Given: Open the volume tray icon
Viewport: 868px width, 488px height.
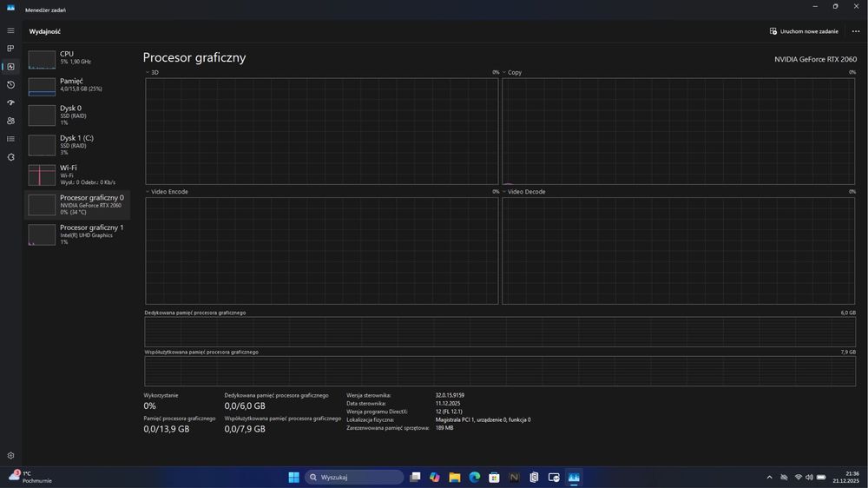Looking at the screenshot, I should [809, 477].
